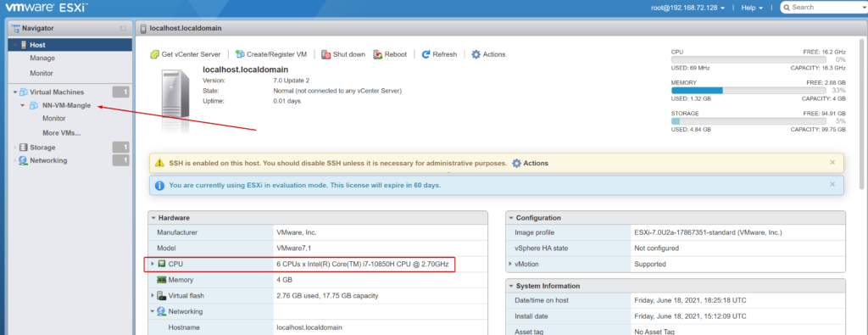Screen dimensions: 868x335
Task: Collapse the Networking row in Hardware
Action: click(153, 311)
